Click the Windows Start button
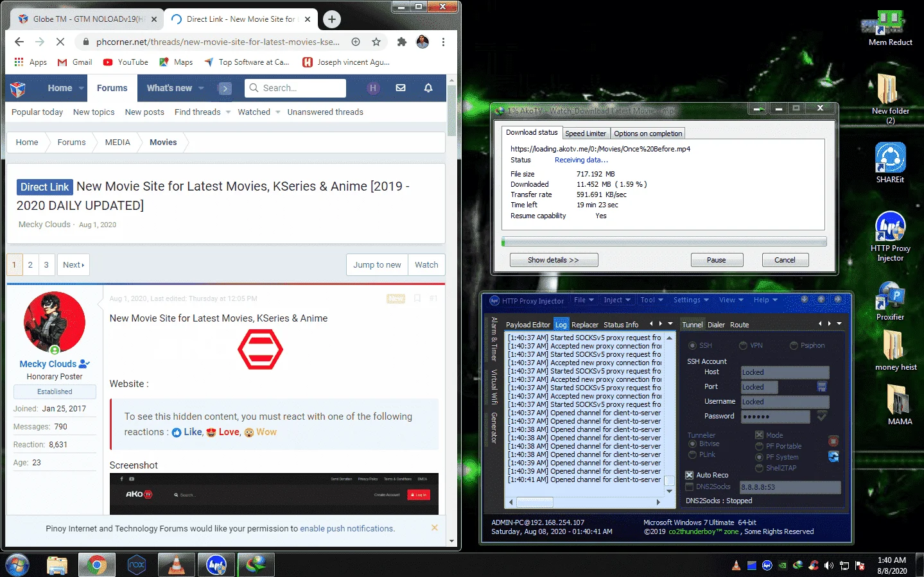 (x=17, y=565)
